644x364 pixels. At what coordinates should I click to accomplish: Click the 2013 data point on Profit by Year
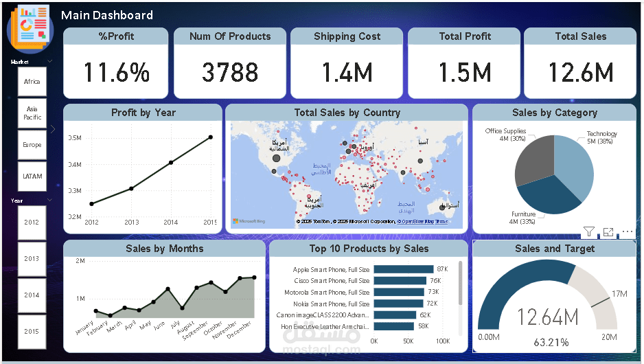(131, 189)
